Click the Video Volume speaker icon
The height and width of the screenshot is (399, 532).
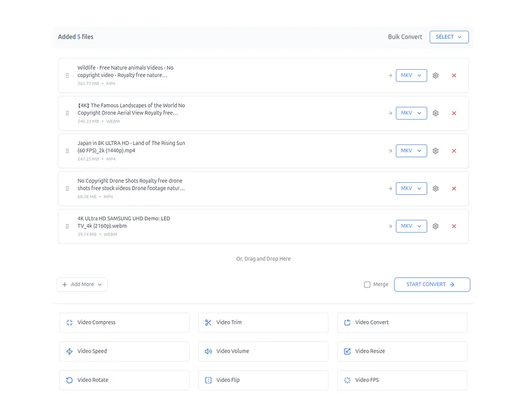(x=208, y=351)
